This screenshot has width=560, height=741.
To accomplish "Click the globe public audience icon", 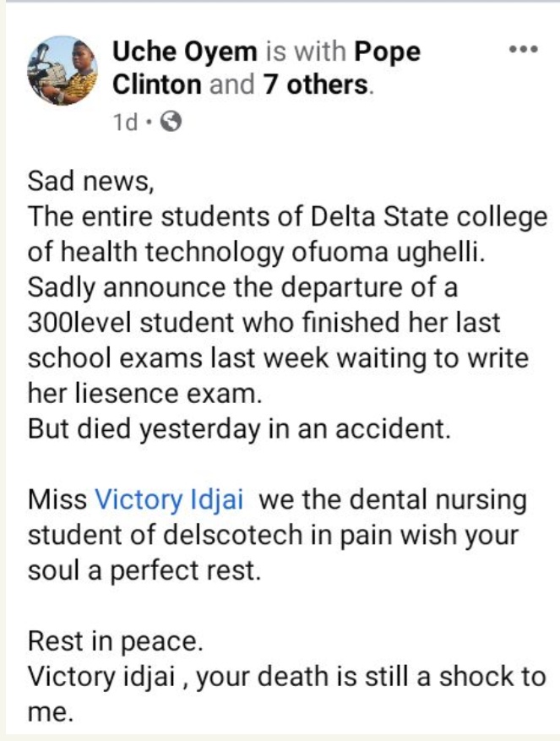I will click(171, 122).
